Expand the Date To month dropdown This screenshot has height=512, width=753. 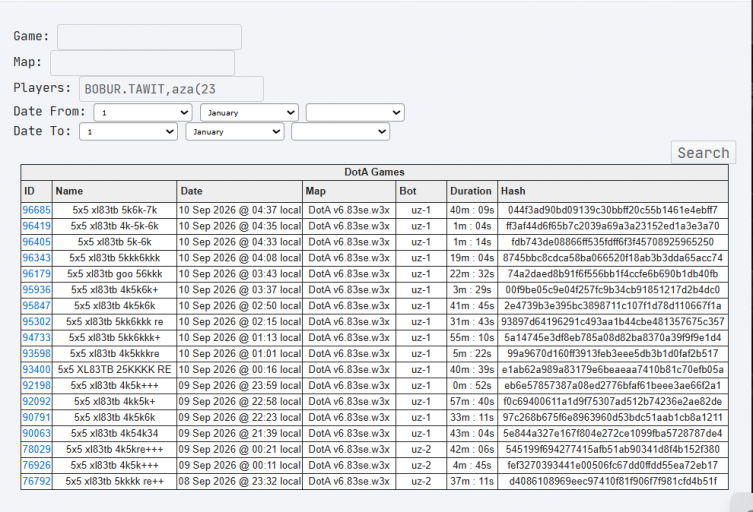(x=235, y=132)
